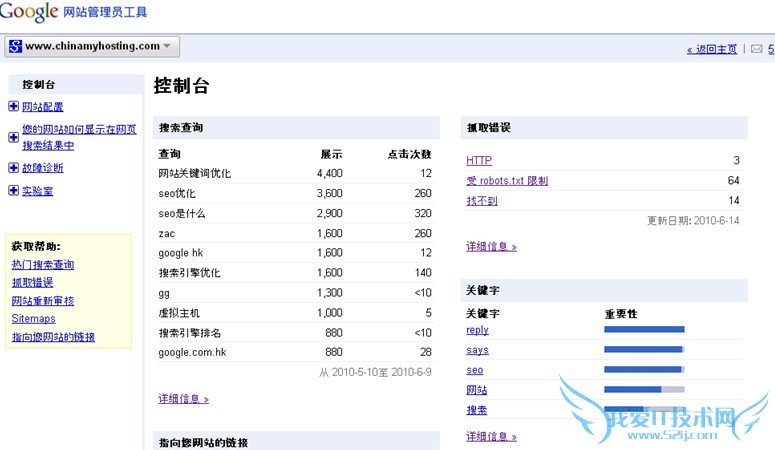Viewport: 775px width, 450px height.
Task: Click the 热门搜索查询 help link
Action: (x=43, y=265)
